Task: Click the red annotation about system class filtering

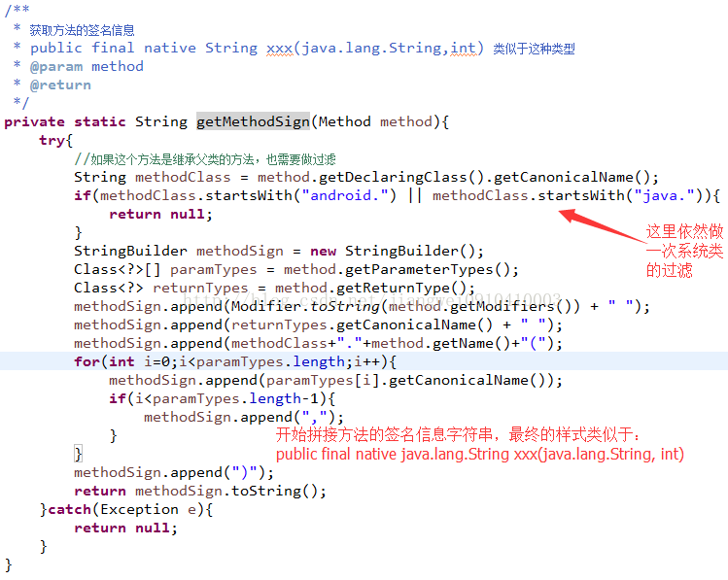Action: pyautogui.click(x=684, y=251)
